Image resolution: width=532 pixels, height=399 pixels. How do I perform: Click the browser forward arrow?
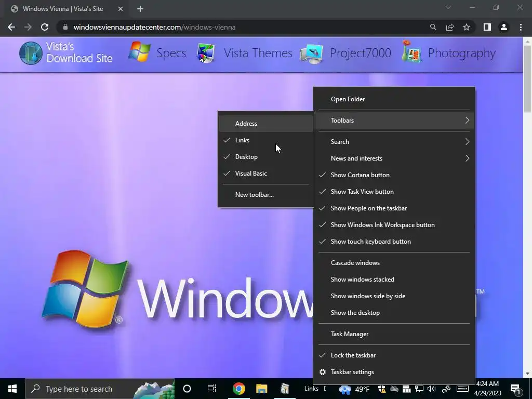[x=28, y=27]
